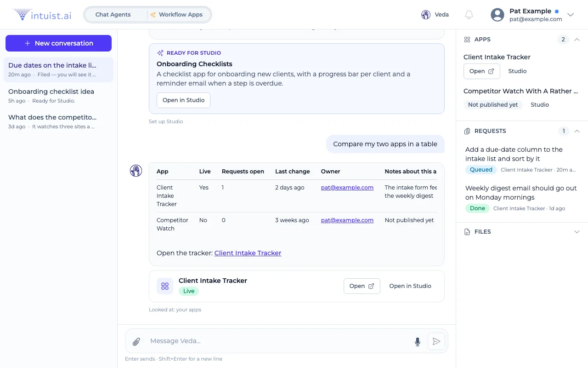
Task: Click pat@example.com in Competitor Watch row
Action: coord(347,220)
